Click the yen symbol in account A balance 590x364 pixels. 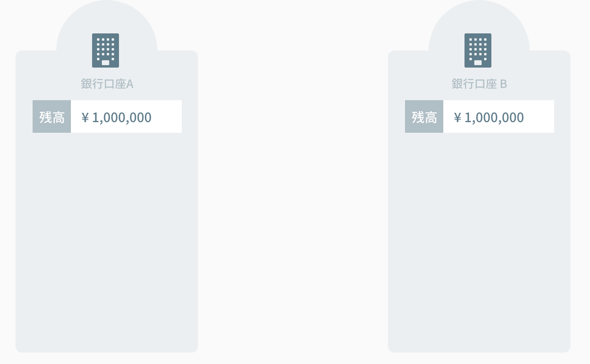[85, 118]
